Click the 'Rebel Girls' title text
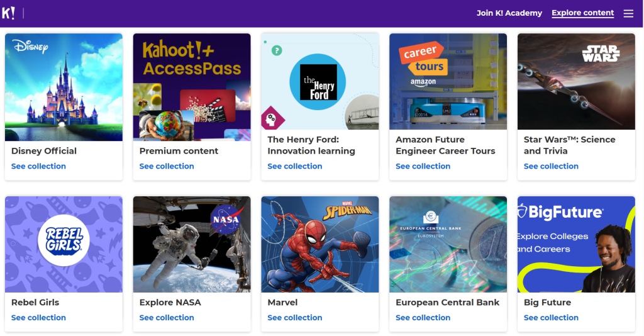644x336 pixels. [x=35, y=303]
